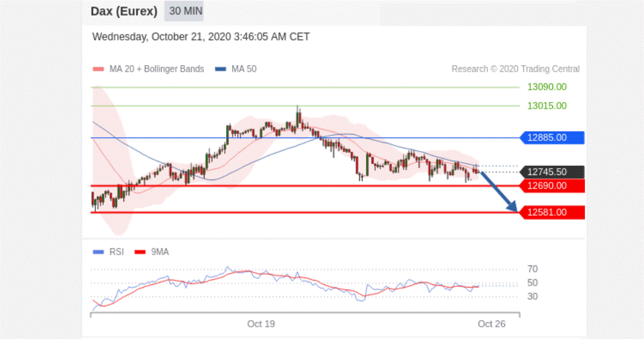Viewport: 644px width, 339px height.
Task: Click the red 9MA legend swatch
Action: coord(140,252)
